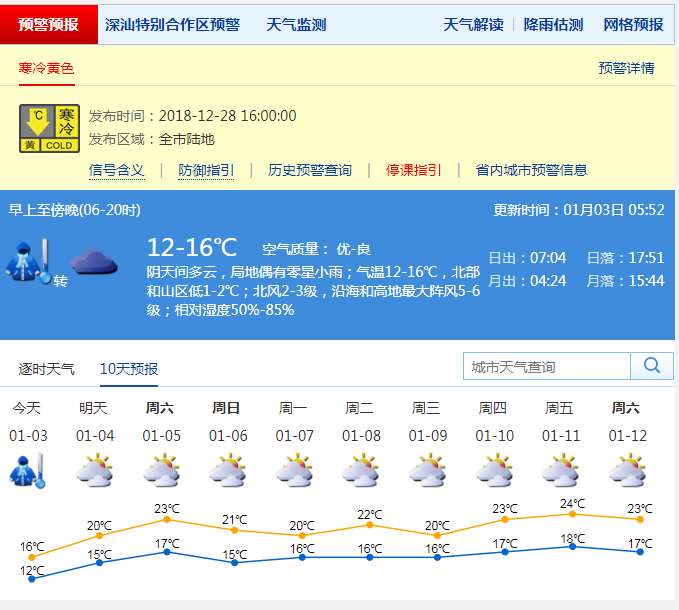Click the search magnifier button
The width and height of the screenshot is (679, 610).
[652, 367]
